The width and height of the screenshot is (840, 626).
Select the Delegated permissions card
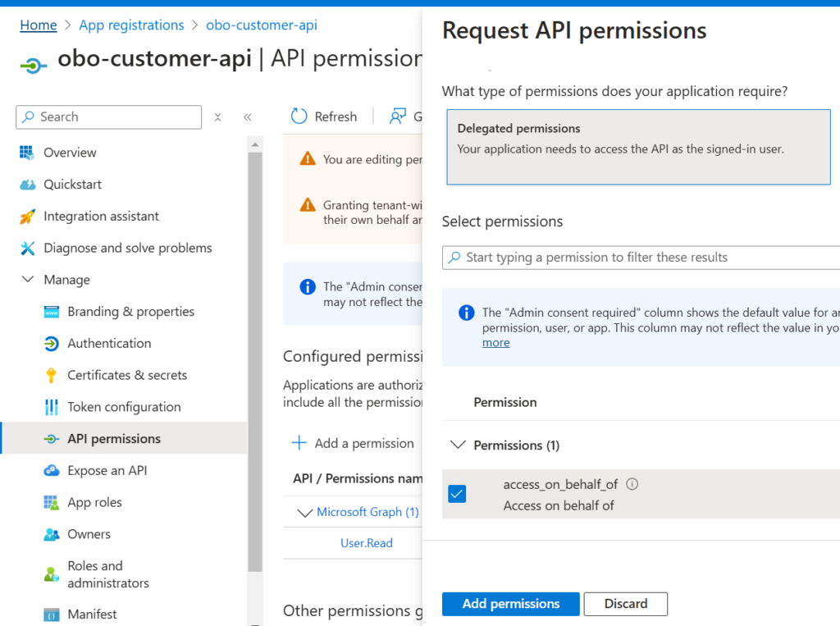click(x=638, y=147)
